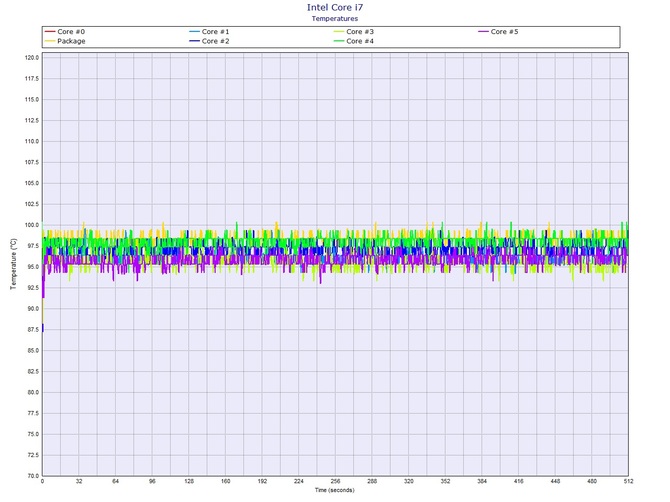This screenshot has height=502, width=670.
Task: Click the 100.0 y-axis value
Action: pyautogui.click(x=32, y=225)
